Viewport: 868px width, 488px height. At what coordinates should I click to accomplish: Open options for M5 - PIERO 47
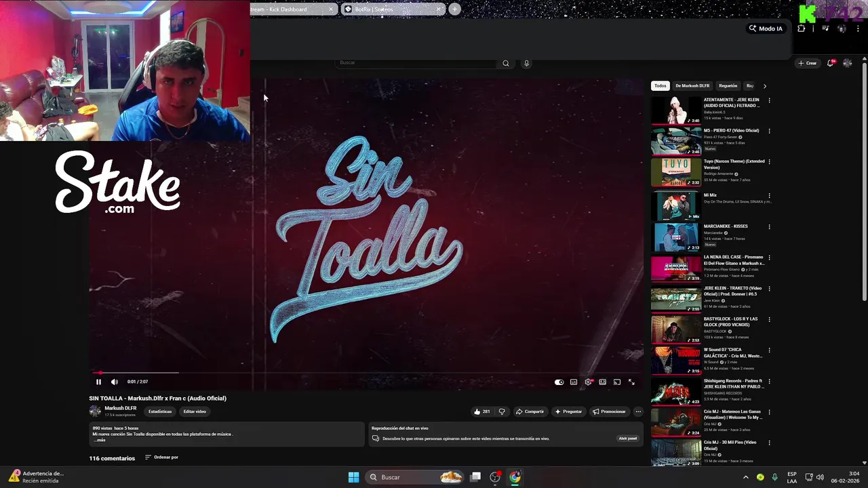click(769, 131)
